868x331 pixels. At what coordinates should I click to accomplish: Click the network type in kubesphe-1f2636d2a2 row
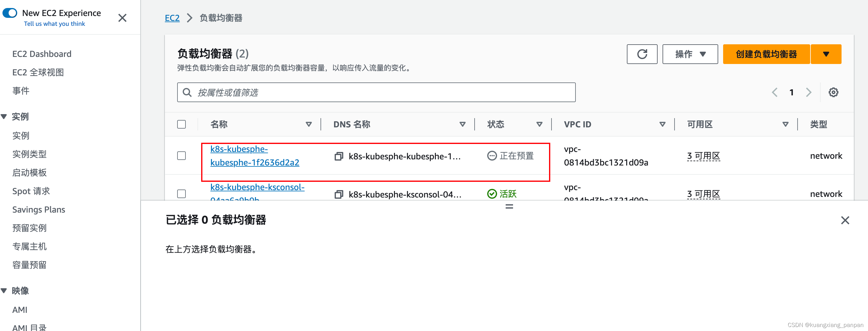click(826, 156)
